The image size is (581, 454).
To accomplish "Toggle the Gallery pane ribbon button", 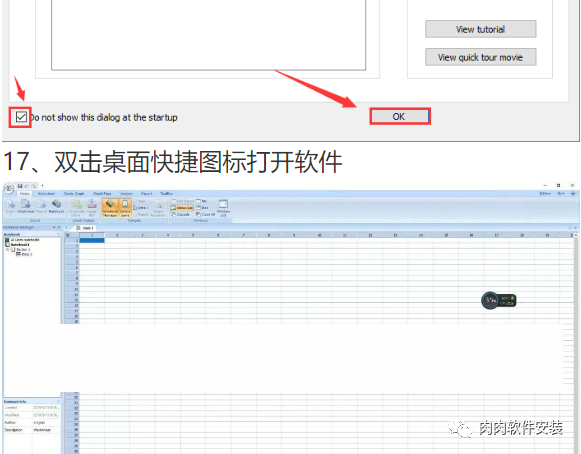I will (x=125, y=208).
